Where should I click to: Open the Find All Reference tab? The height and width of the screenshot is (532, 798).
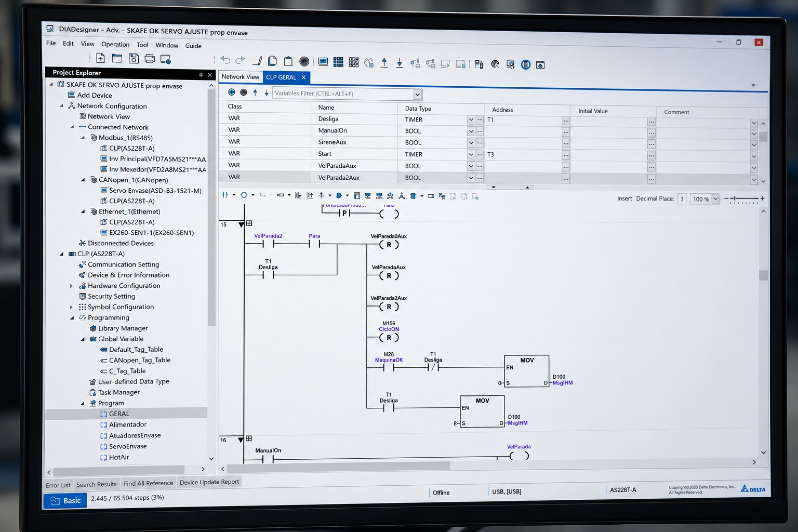click(x=149, y=483)
